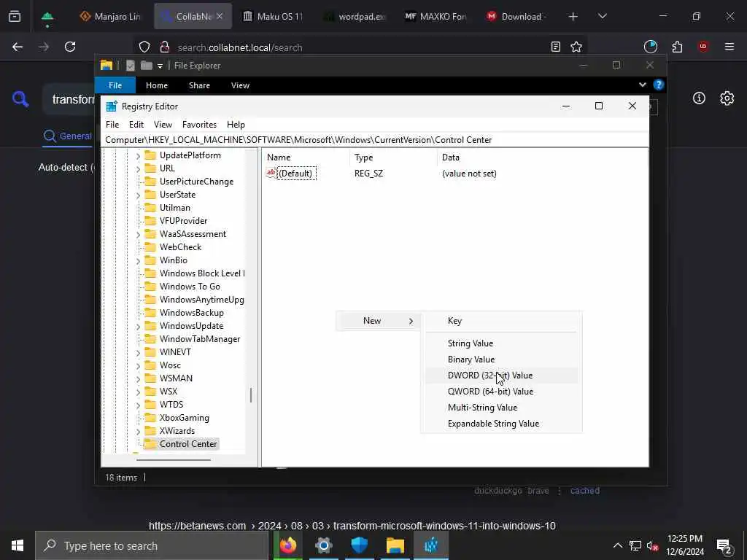Open the Firefox list all tabs chevron
The height and width of the screenshot is (560, 747).
602,16
